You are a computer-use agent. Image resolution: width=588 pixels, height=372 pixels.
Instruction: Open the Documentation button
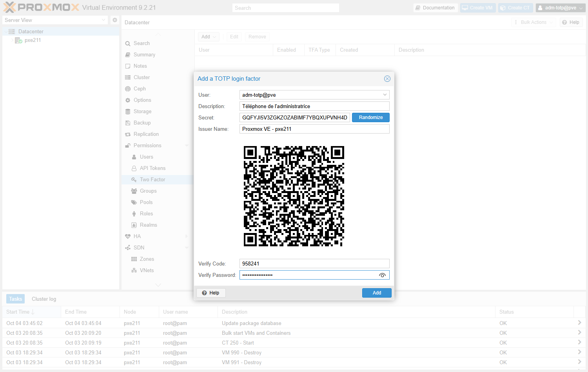pos(436,8)
